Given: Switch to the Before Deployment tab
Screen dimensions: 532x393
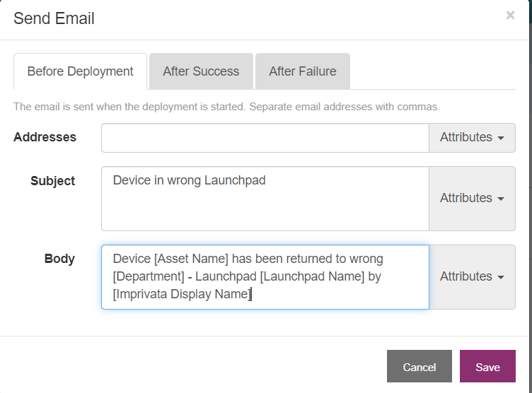Looking at the screenshot, I should tap(80, 71).
